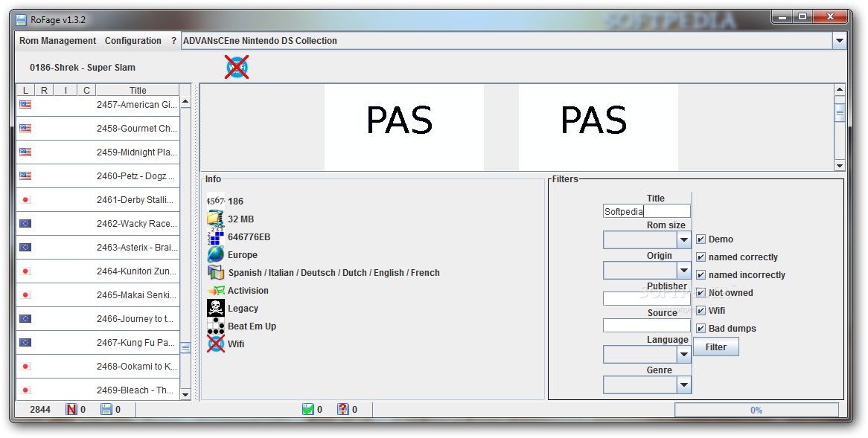Viewport: 868px width, 438px height.
Task: Click the genre dice icon beside Beat Em Up
Action: point(215,326)
